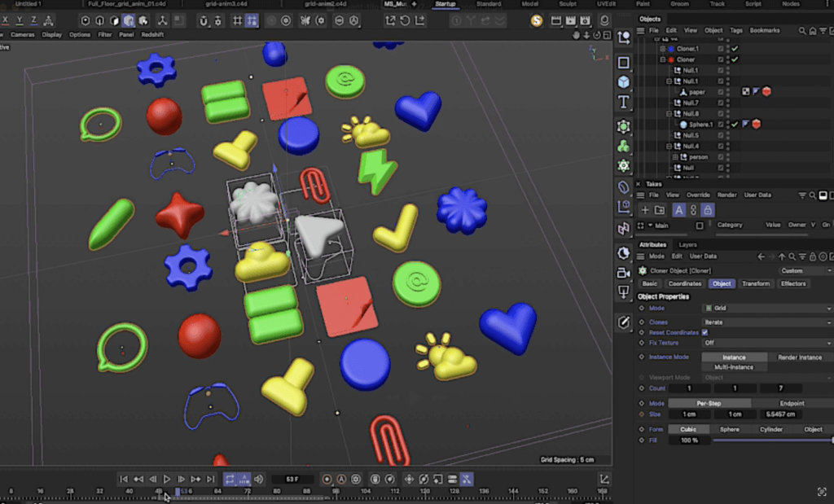Expand the person object
This screenshot has width=834, height=504.
pos(675,157)
